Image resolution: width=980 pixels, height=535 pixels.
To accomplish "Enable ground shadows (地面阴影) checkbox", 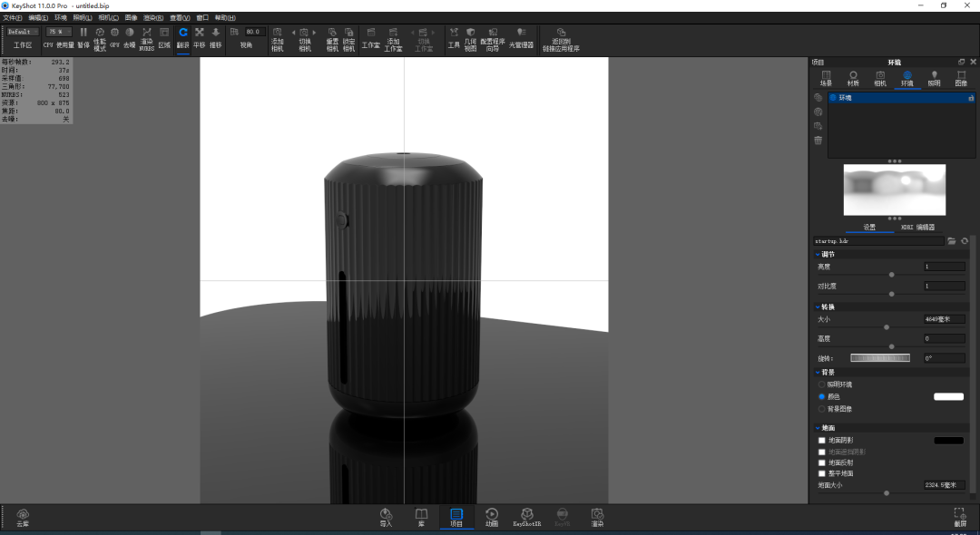I will (x=822, y=440).
